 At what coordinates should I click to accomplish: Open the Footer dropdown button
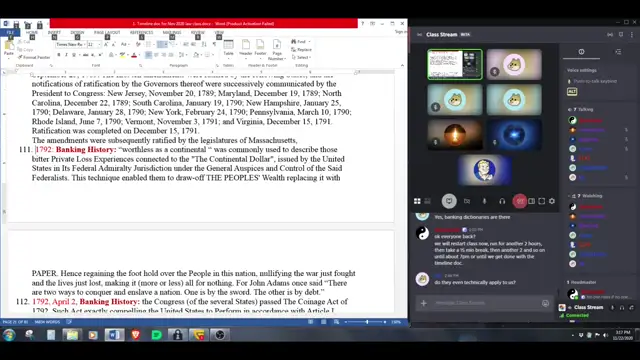pos(260,48)
